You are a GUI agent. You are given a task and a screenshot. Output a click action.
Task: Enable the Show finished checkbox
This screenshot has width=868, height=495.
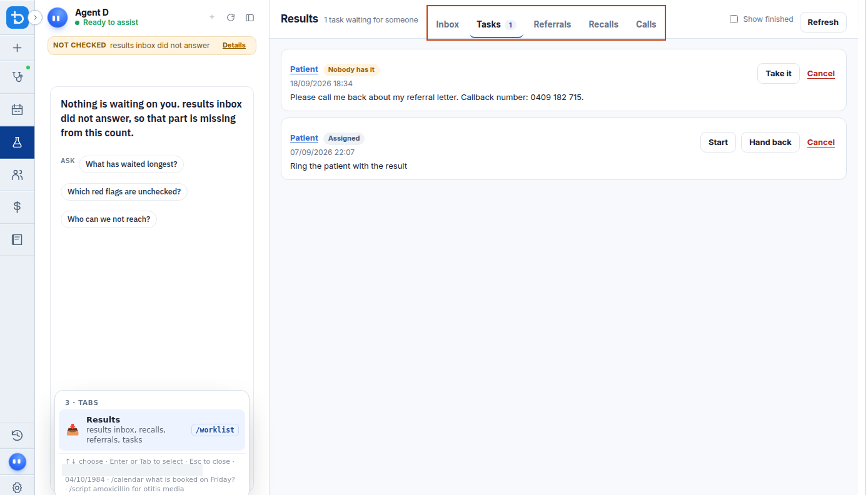pyautogui.click(x=734, y=19)
